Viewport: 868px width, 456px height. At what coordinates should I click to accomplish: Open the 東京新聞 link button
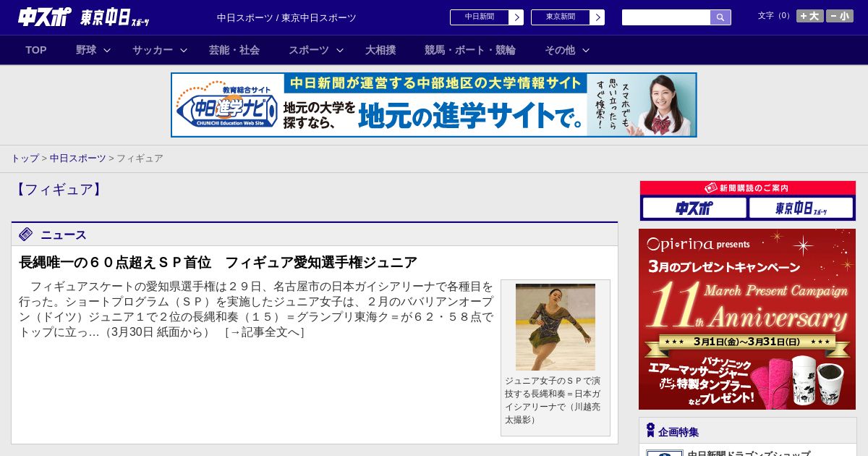[561, 17]
